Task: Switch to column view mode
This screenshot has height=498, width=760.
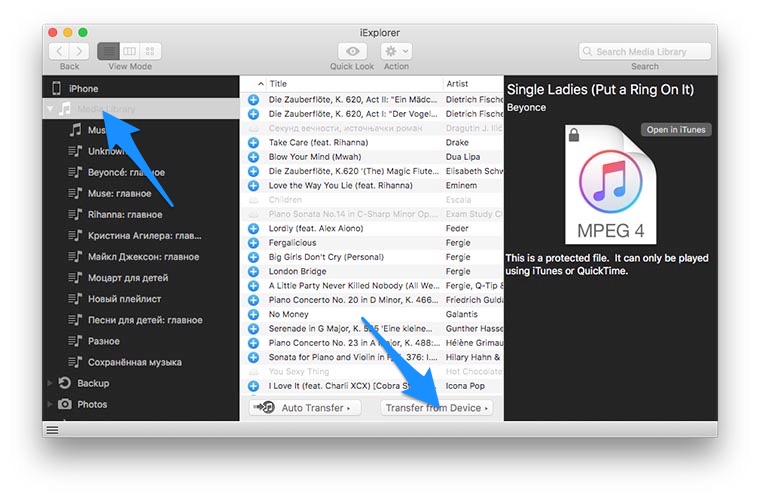Action: pos(129,51)
